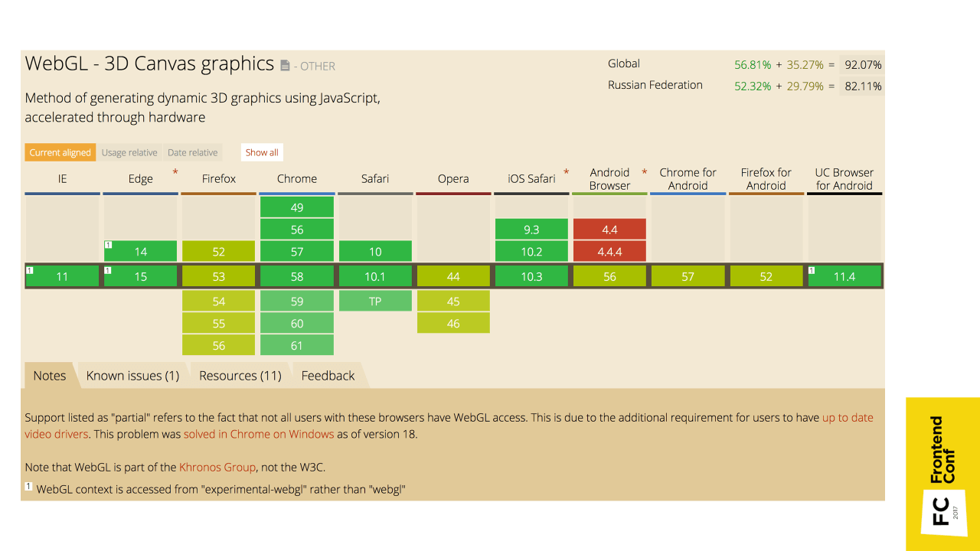The width and height of the screenshot is (980, 551).
Task: Click the document icon beside the WebGL title
Action: [x=286, y=66]
